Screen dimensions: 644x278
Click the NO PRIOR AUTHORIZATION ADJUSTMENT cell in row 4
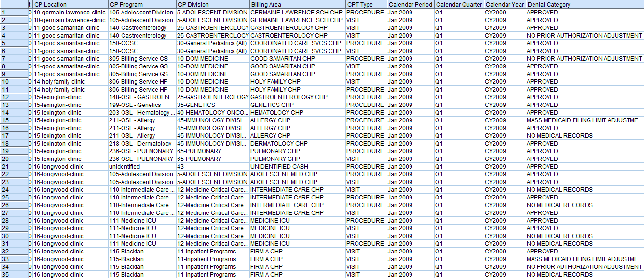coord(579,36)
